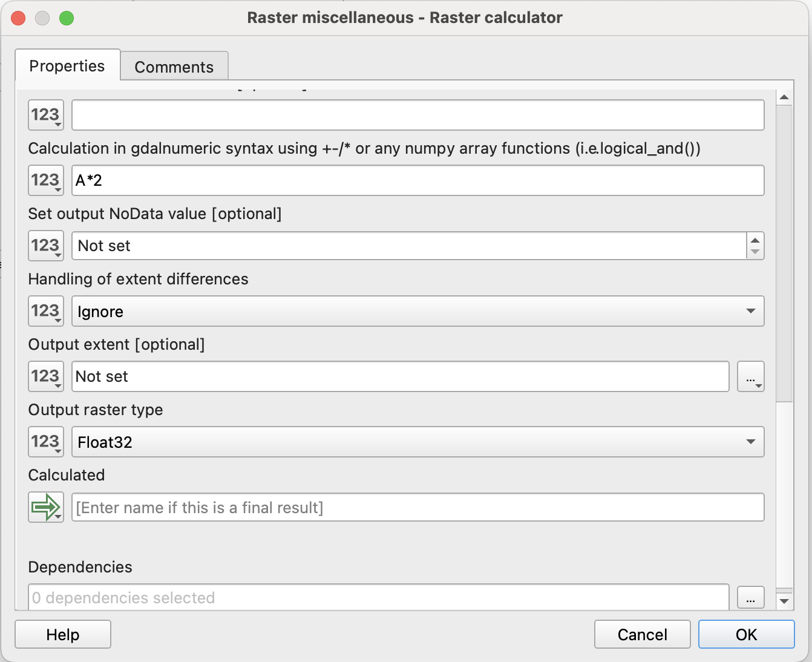Click the 123 value-type icon beside the calculation field
The height and width of the screenshot is (662, 812).
46,180
